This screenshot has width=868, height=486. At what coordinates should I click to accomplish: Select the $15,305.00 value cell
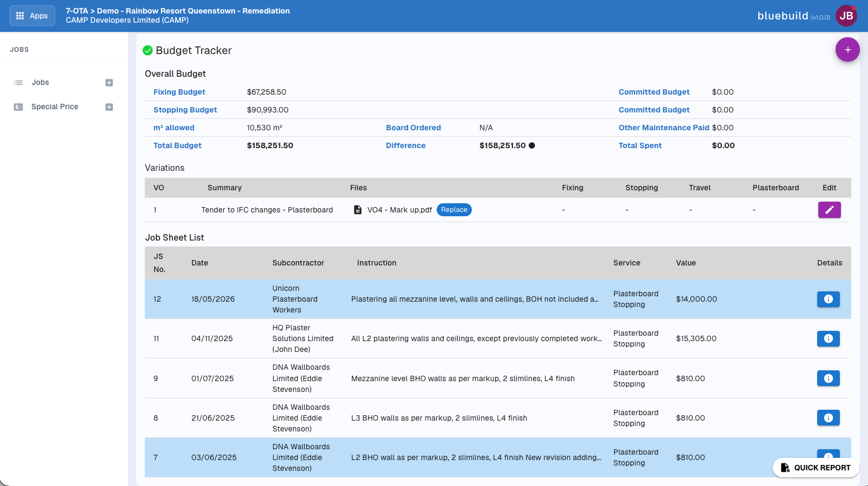point(696,338)
